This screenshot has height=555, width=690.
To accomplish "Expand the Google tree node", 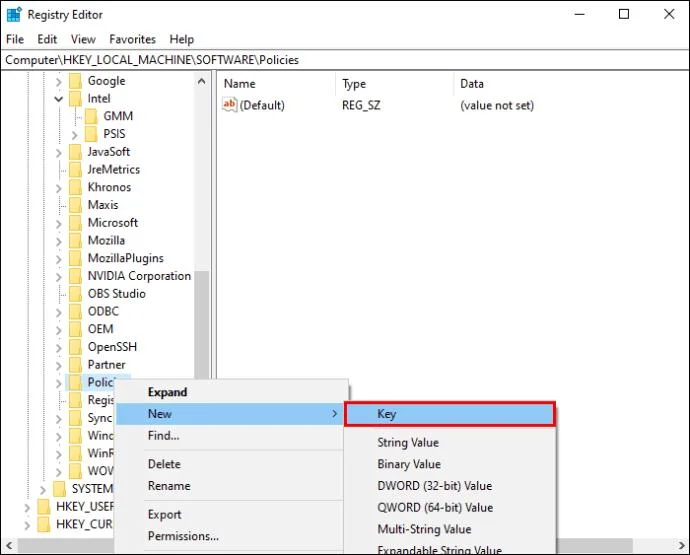I will click(59, 81).
